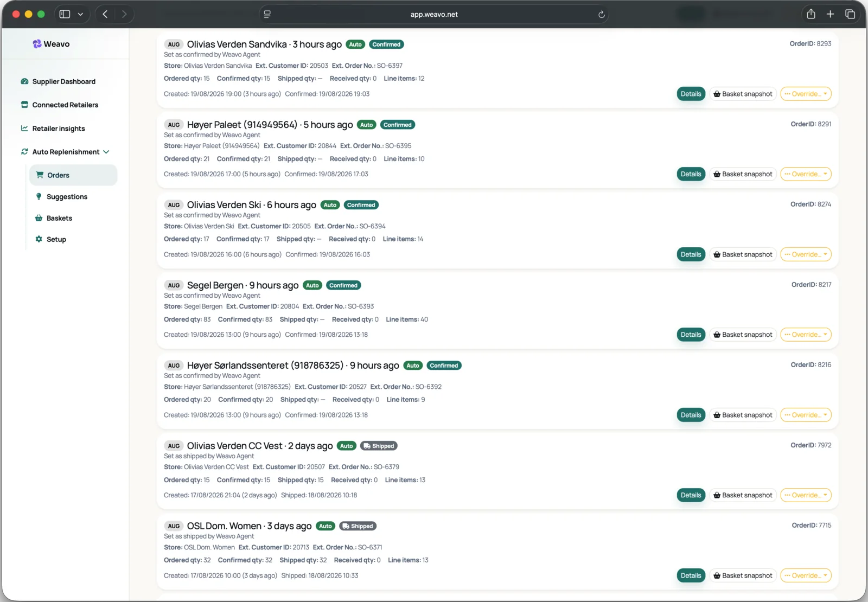The width and height of the screenshot is (868, 602).
Task: Open Override dropdown for Høyer Sørlandssenteret
Action: (x=806, y=415)
